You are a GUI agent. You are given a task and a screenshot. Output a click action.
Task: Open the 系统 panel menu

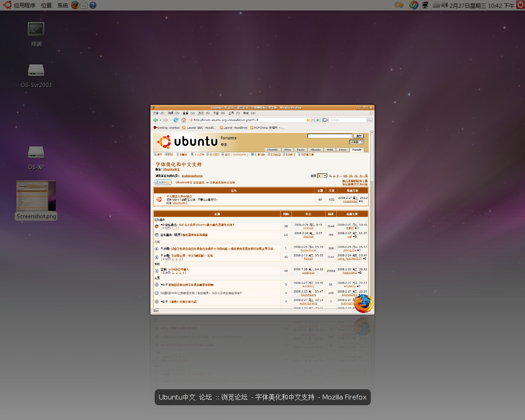coord(63,5)
